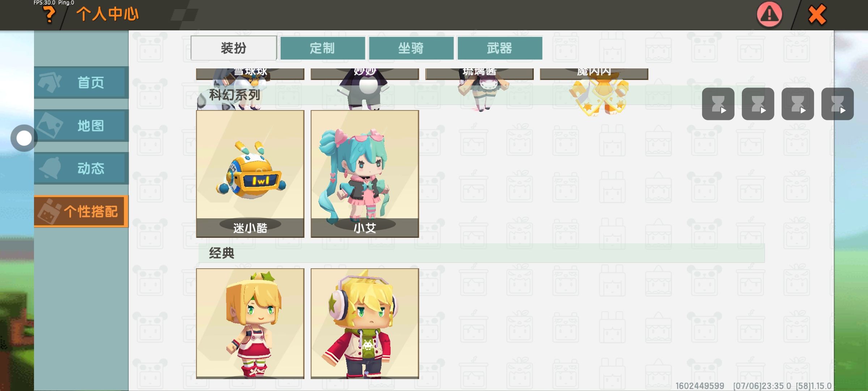868x391 pixels.
Task: Click the fourth hourglass play icon
Action: pyautogui.click(x=837, y=104)
